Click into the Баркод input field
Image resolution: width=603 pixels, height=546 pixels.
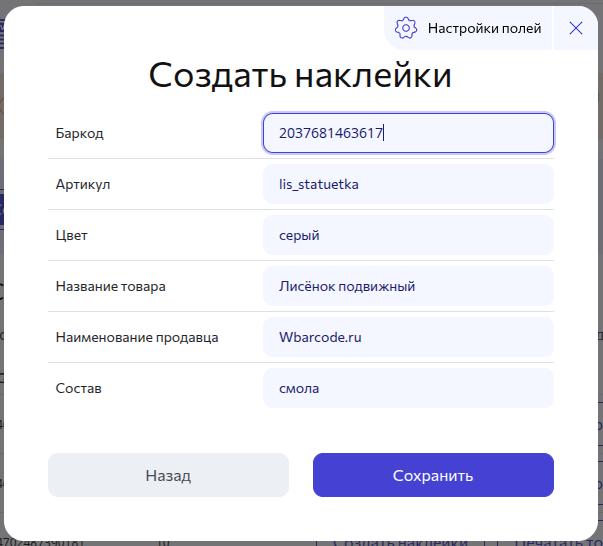pos(408,133)
